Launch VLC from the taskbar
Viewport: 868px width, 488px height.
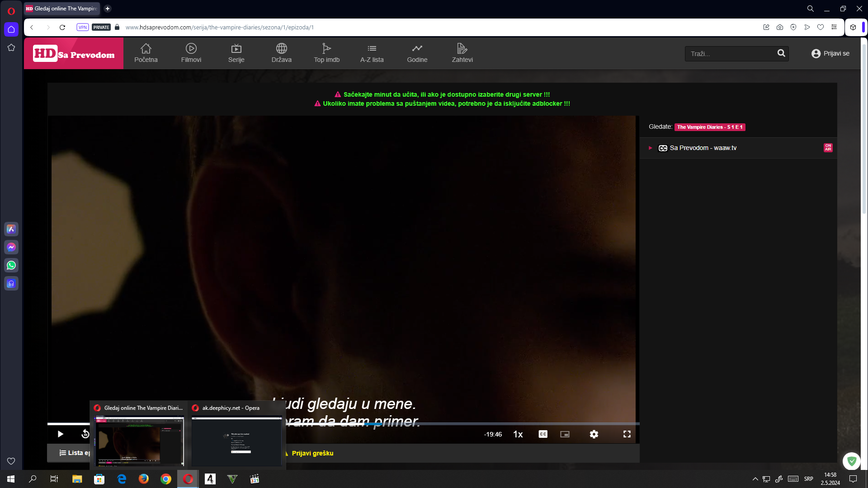pyautogui.click(x=232, y=479)
